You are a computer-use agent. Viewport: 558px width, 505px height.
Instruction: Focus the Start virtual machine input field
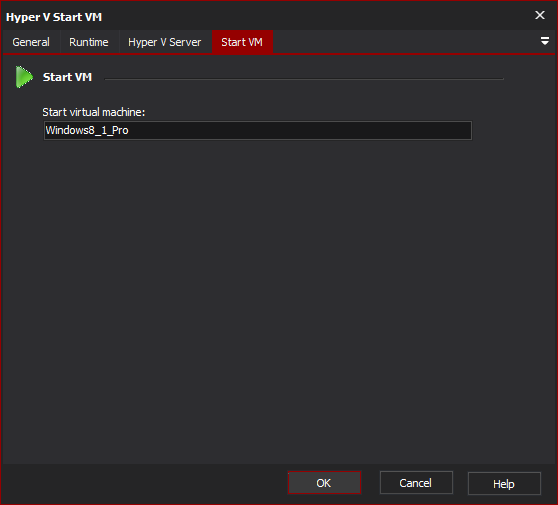click(x=258, y=131)
